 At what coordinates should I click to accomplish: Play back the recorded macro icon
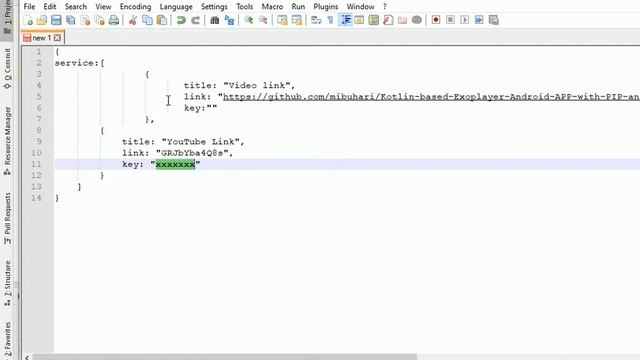click(x=464, y=20)
